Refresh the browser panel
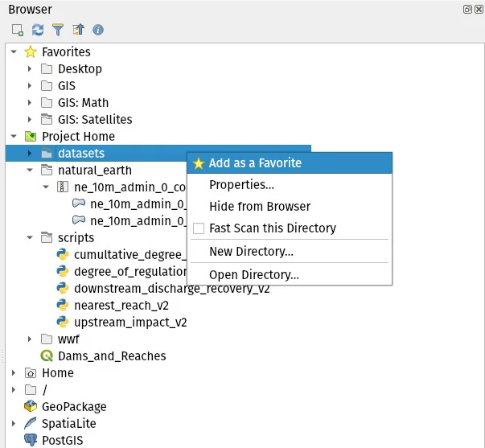The width and height of the screenshot is (485, 448). pos(37,30)
